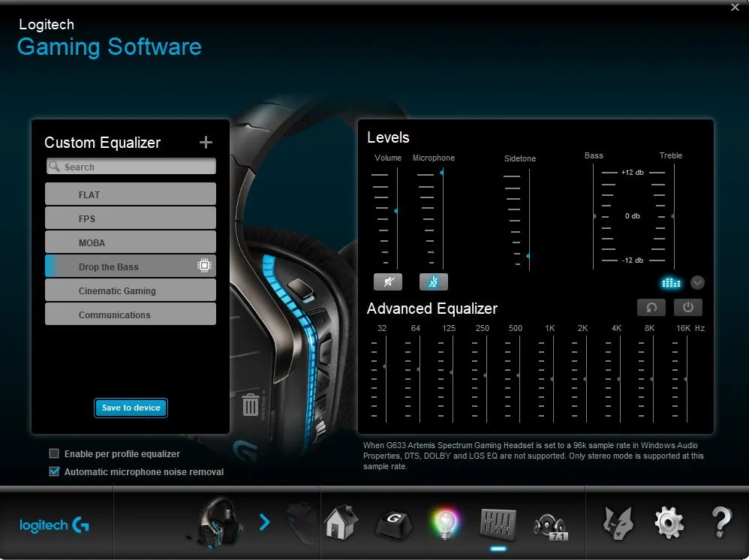Click in the profile Search field
This screenshot has width=749, height=560.
tap(131, 167)
